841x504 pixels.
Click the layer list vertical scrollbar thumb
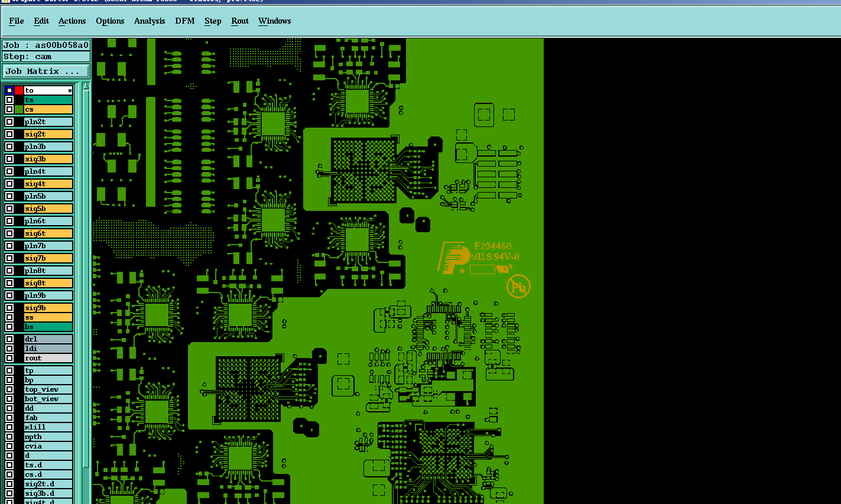click(x=86, y=278)
